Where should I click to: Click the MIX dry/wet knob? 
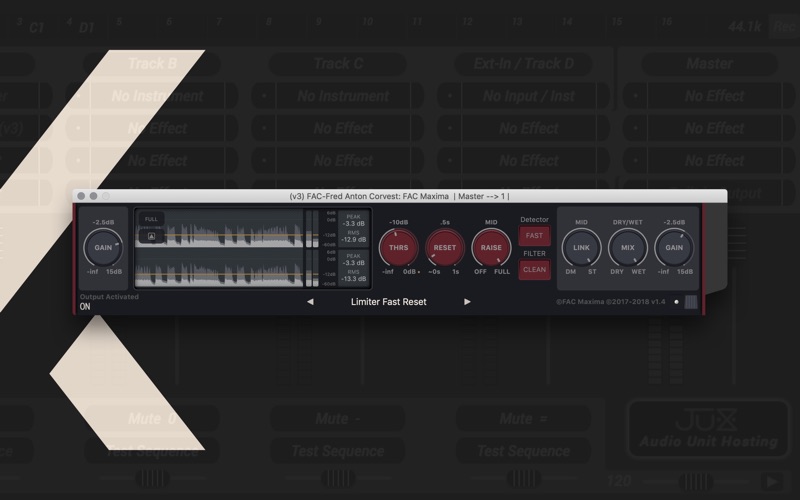(628, 247)
